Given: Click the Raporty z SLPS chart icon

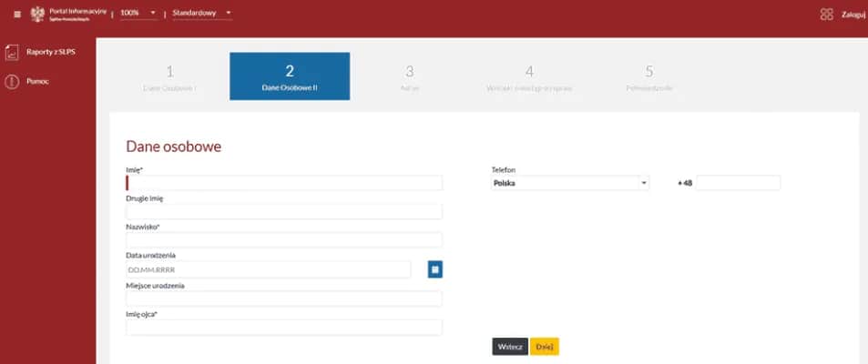Looking at the screenshot, I should pos(12,53).
